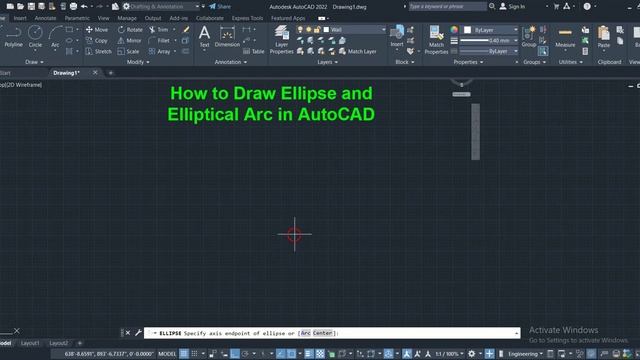Click the Undo arrow

coord(84,7)
